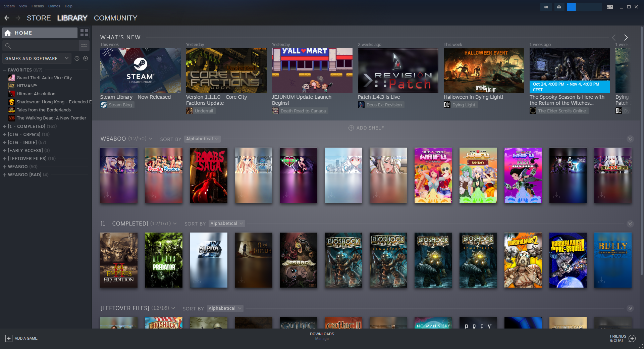Image resolution: width=644 pixels, height=349 pixels.
Task: Change LEFTOVER FILES shelf sort order
Action: tap(225, 308)
